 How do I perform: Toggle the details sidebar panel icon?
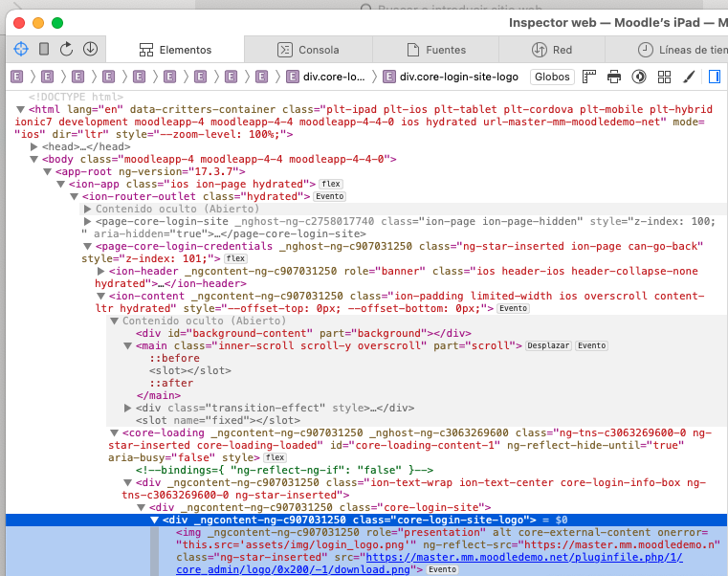pos(714,77)
